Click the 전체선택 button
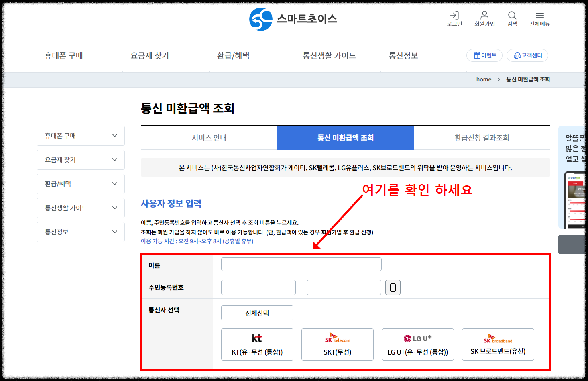 pyautogui.click(x=257, y=313)
